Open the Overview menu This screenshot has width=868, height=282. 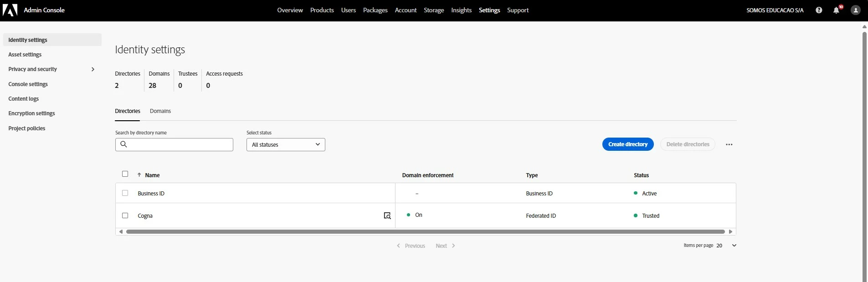click(x=290, y=10)
